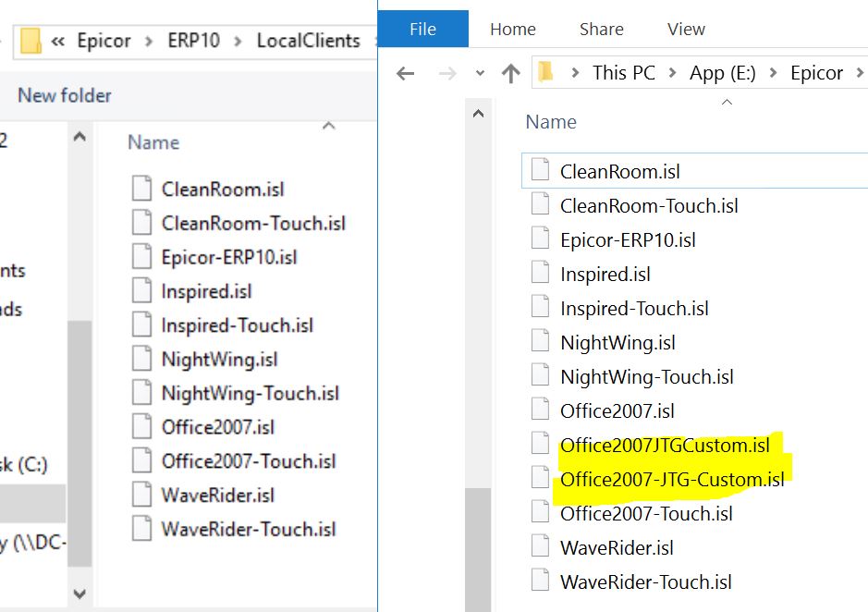Screen dimensions: 868x612
Task: Select Epicor in right window breadcrumb
Action: point(816,72)
